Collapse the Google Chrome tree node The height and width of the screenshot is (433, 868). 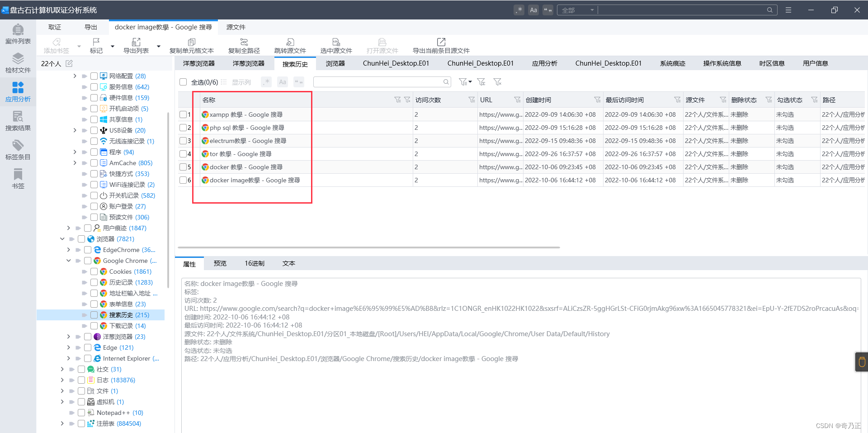[x=69, y=261]
